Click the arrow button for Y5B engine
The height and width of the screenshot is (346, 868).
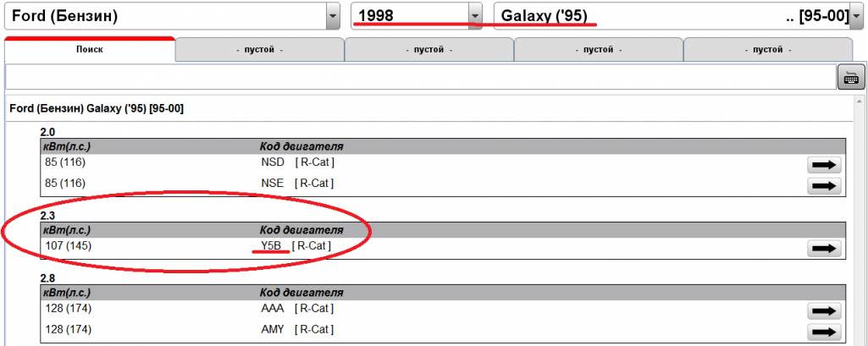tap(824, 248)
